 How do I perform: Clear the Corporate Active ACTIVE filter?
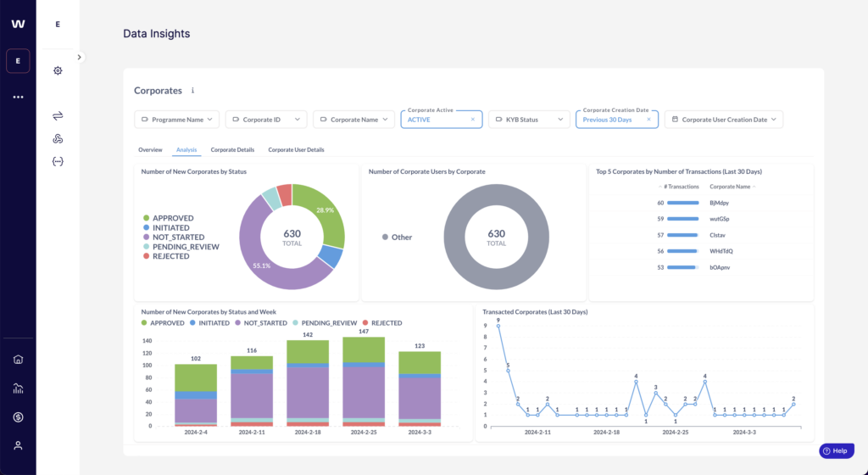(472, 120)
